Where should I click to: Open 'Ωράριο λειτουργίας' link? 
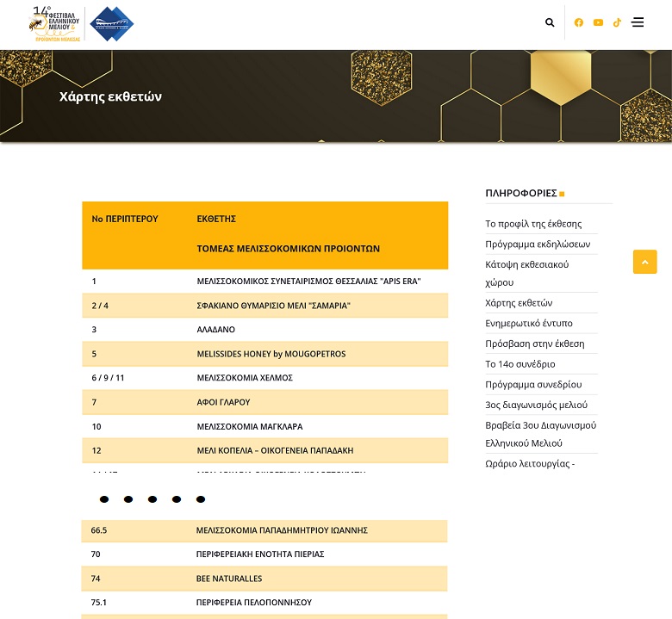coord(530,463)
